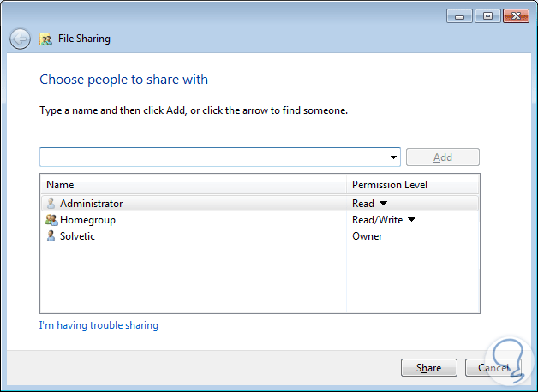Click the Administrator user icon
The width and height of the screenshot is (538, 392).
click(x=51, y=204)
